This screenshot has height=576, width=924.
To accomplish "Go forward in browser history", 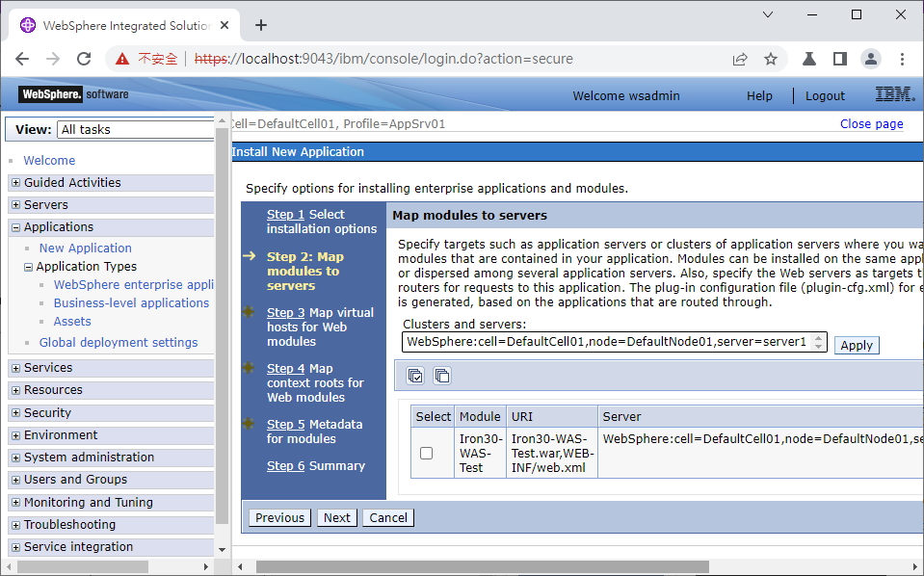I will [53, 59].
